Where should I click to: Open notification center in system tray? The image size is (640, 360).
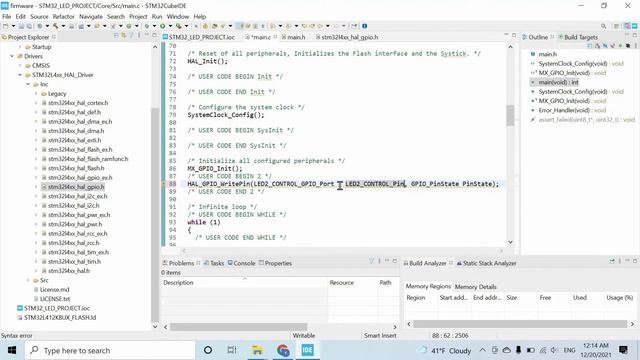623,350
